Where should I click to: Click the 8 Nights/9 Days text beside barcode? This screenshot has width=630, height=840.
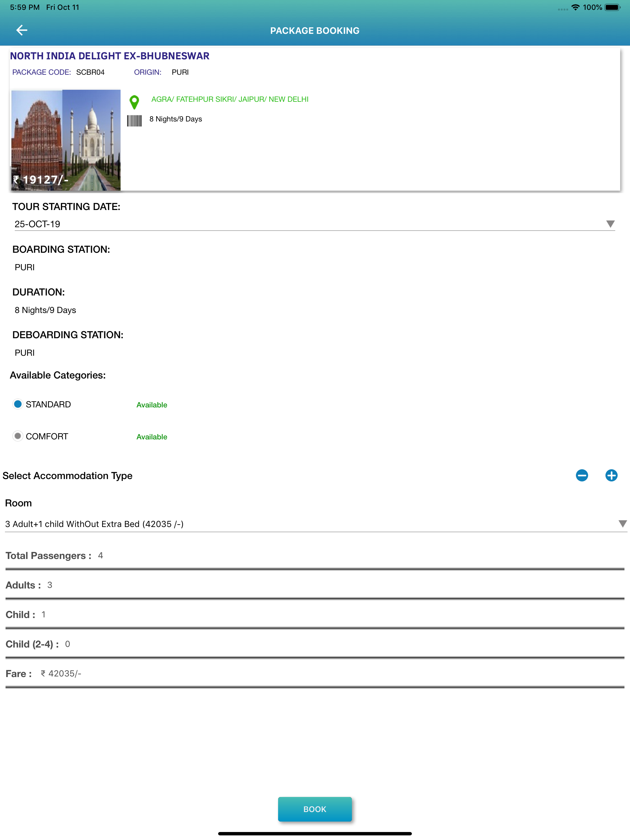point(176,119)
